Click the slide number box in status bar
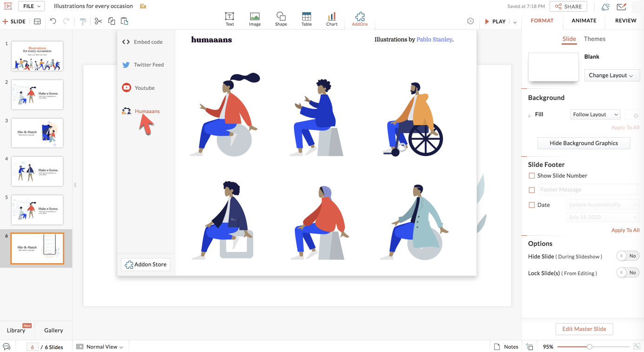Image resolution: width=644 pixels, height=352 pixels. pos(32,347)
